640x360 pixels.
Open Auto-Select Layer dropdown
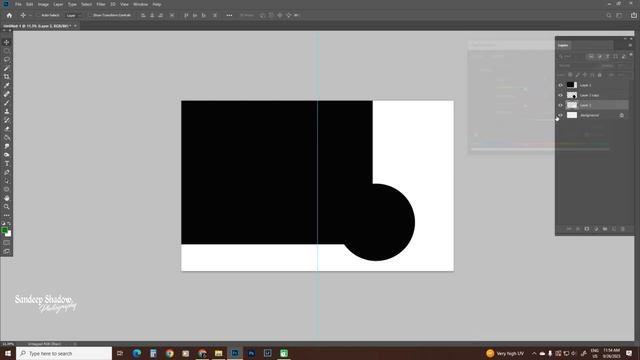click(73, 15)
